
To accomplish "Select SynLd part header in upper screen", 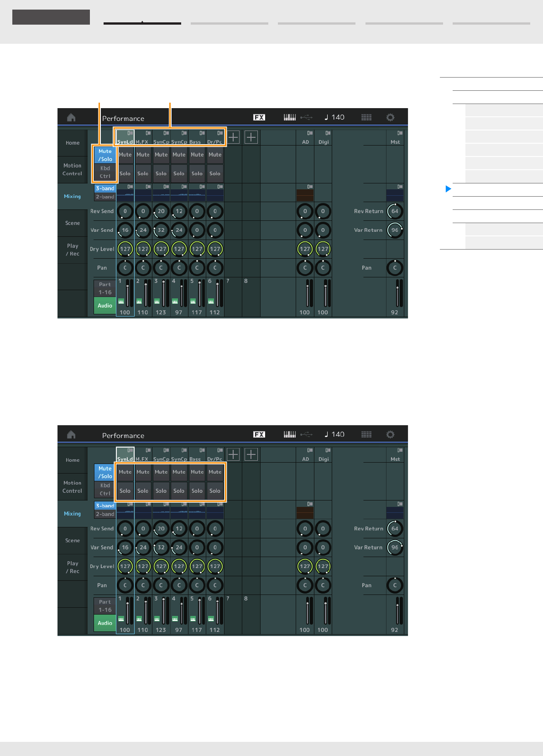I will [x=125, y=137].
